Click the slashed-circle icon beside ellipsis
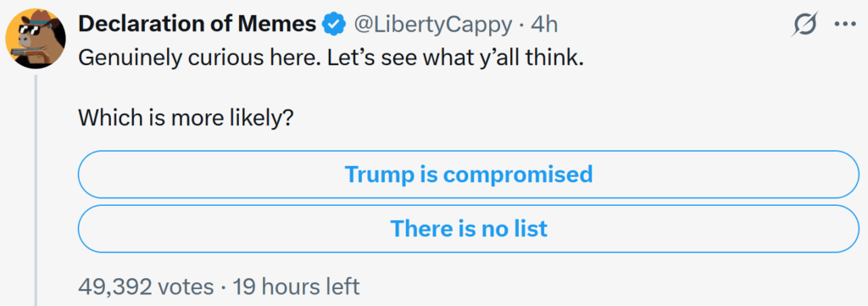868x306 pixels. tap(805, 25)
